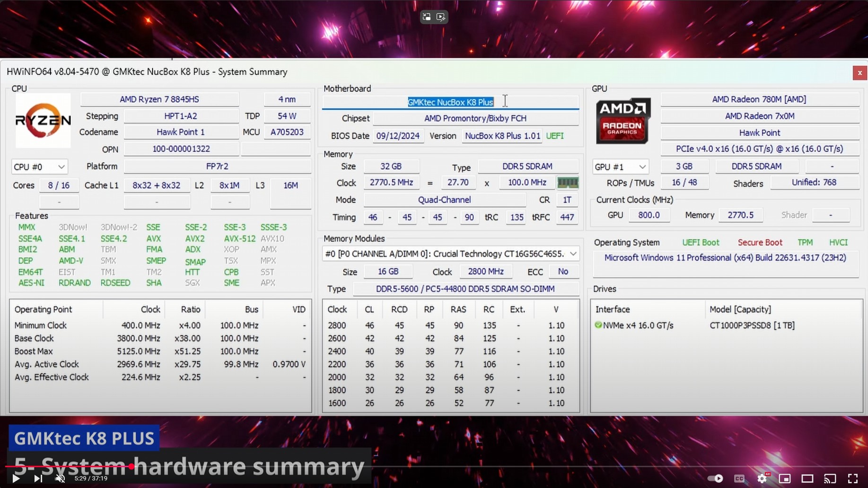
Task: Open the video settings gear
Action: click(x=762, y=479)
